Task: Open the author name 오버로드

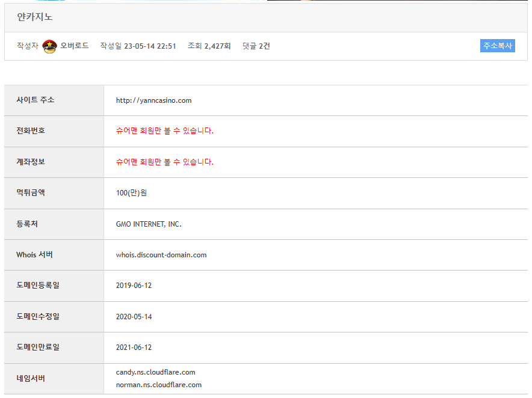Action: pyautogui.click(x=74, y=46)
